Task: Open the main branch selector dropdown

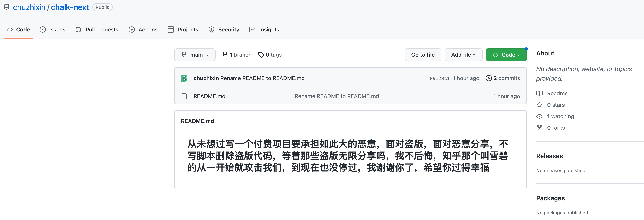Action: 195,55
